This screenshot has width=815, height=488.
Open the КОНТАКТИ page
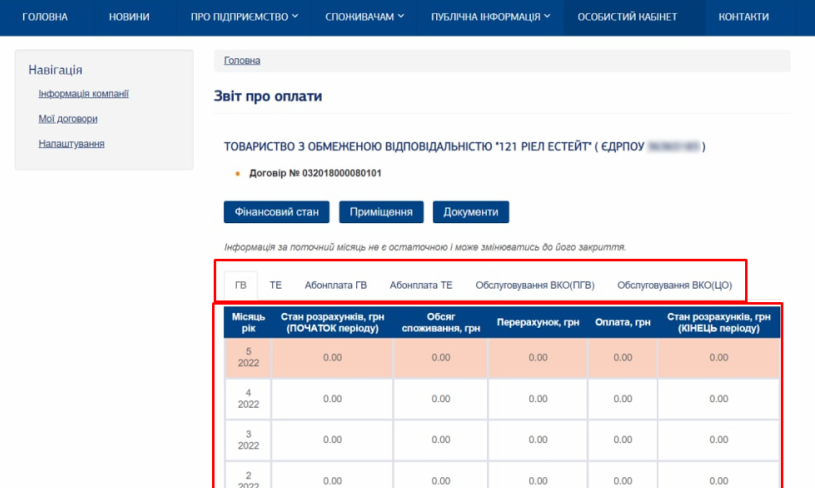744,17
